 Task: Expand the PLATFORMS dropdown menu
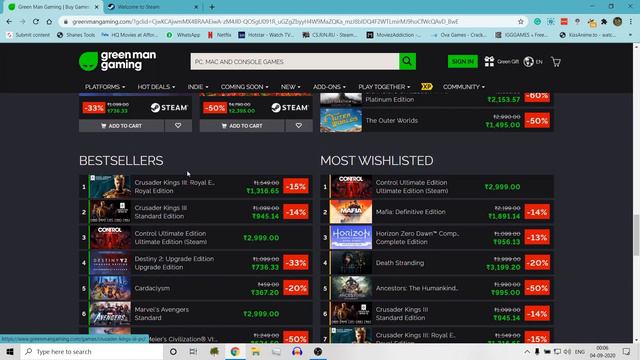105,87
